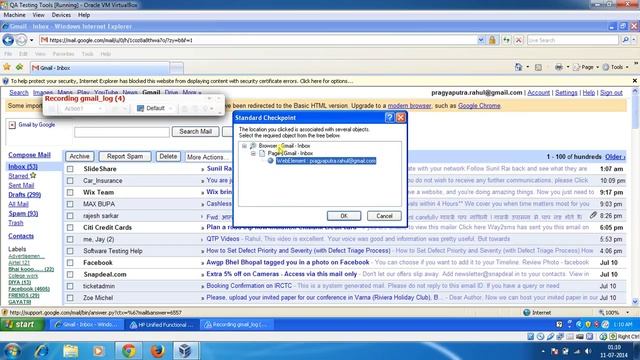This screenshot has width=640, height=360.
Task: Open IE Favorites menu
Action: click(63, 54)
